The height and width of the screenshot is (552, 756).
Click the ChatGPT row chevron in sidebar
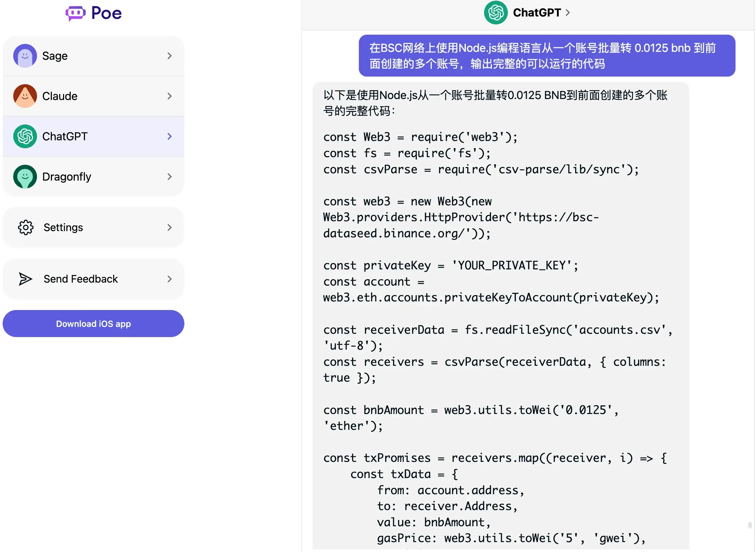170,136
